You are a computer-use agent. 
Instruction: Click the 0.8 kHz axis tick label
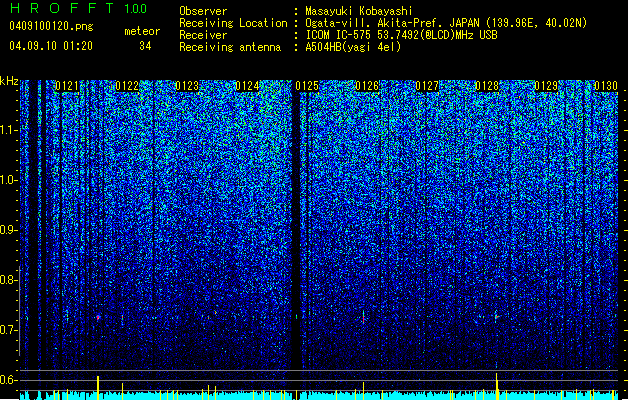point(9,280)
